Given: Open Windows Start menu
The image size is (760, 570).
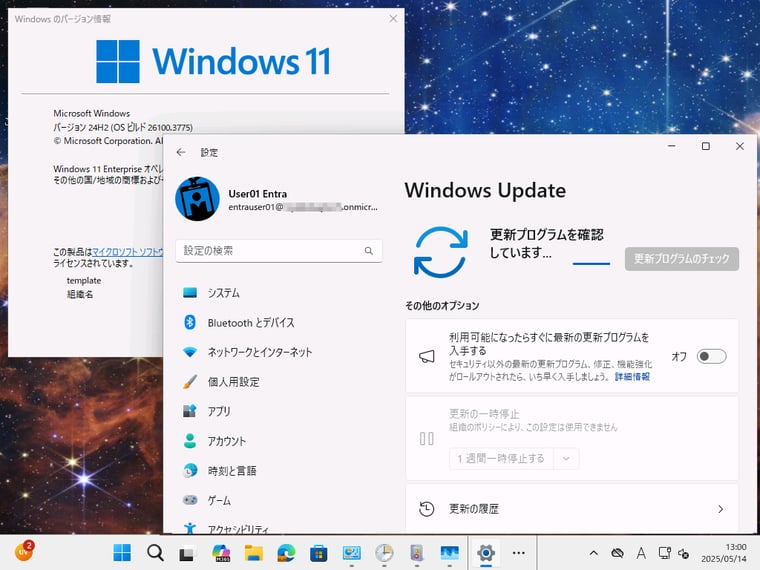Looking at the screenshot, I should click(x=122, y=553).
